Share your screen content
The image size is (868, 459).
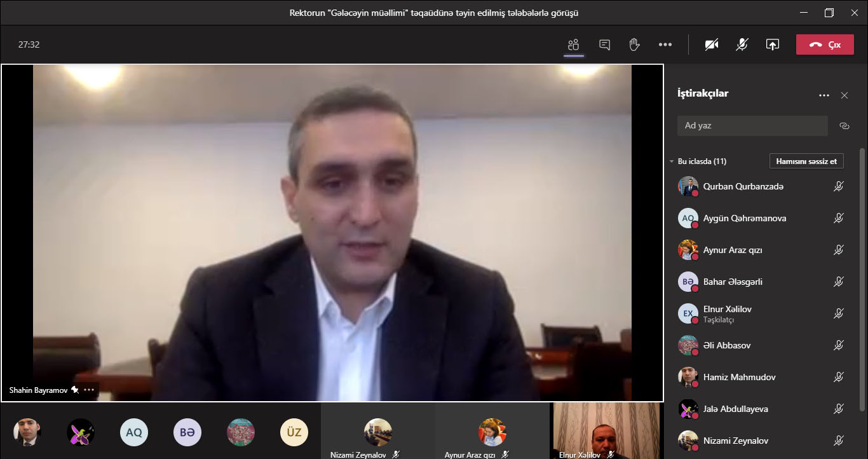tap(773, 45)
